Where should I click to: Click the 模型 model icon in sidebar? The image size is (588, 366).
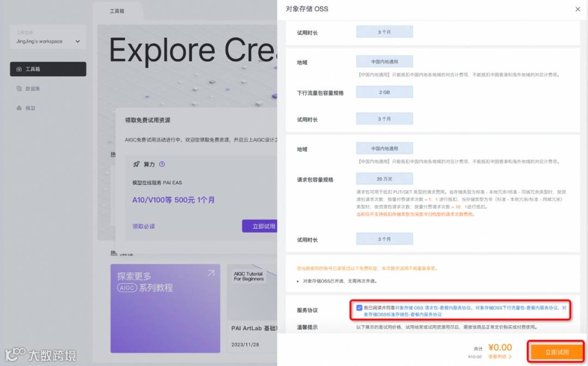point(19,108)
